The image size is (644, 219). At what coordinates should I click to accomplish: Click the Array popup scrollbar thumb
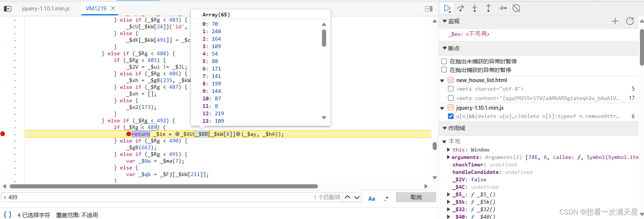[x=324, y=38]
